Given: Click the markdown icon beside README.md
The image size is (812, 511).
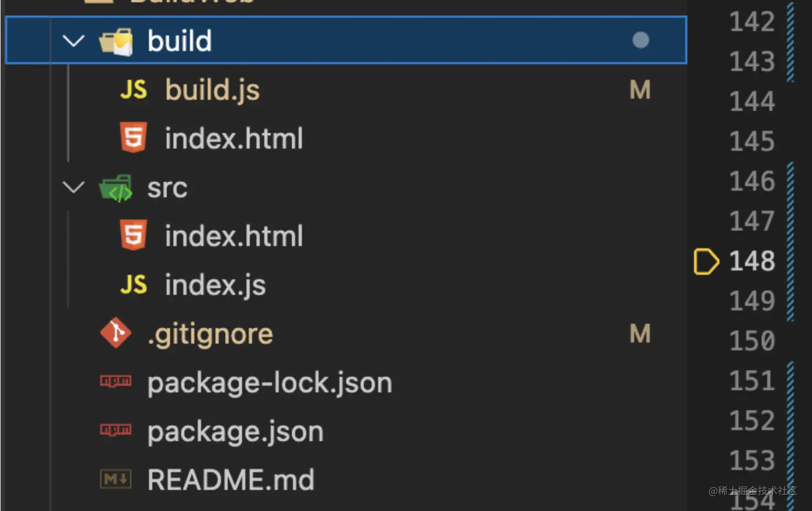Looking at the screenshot, I should tap(116, 479).
